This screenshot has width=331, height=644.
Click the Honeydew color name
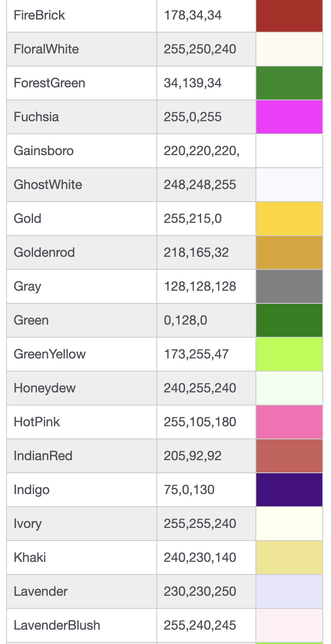click(45, 388)
